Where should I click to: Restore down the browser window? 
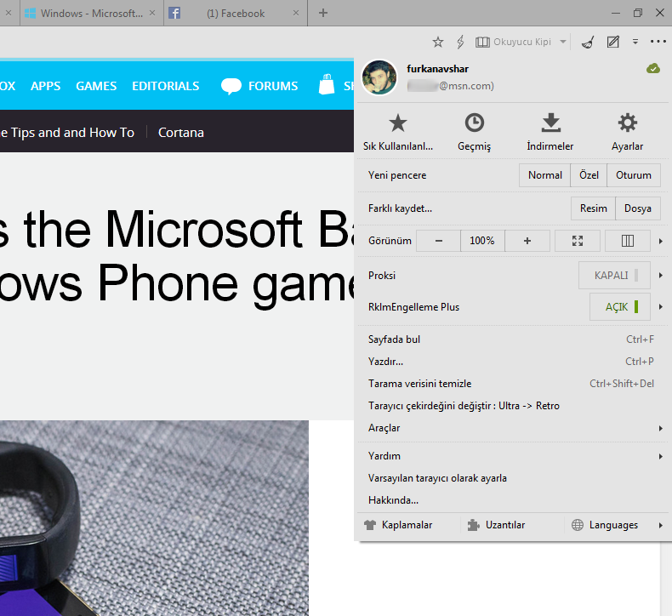point(638,13)
